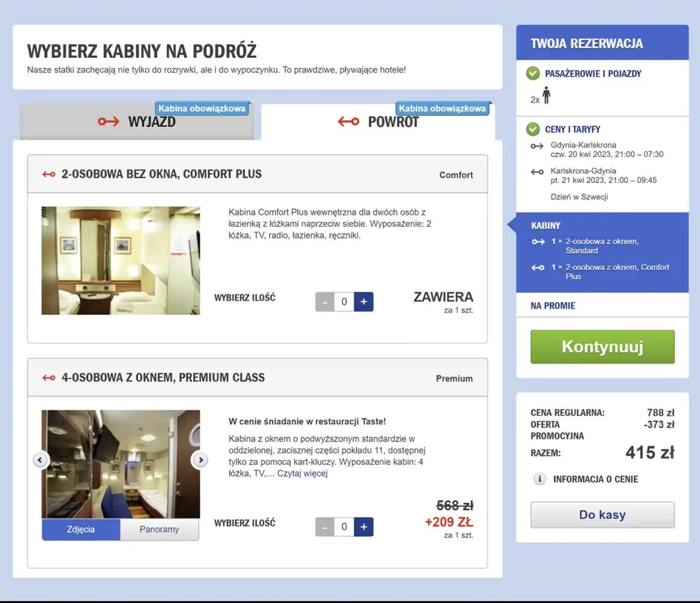Click the arrow icon beside 2-osobowa z oknem Standard
This screenshot has height=603, width=700.
pos(538,241)
